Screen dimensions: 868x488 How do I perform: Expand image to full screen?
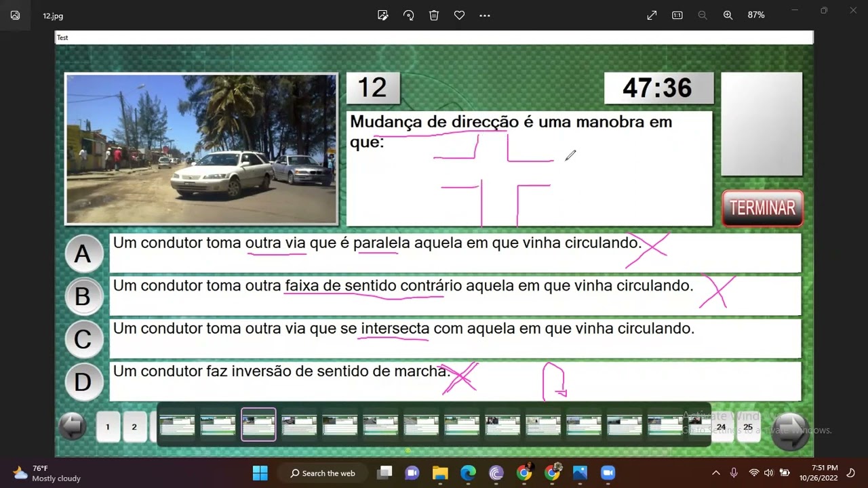(x=652, y=15)
